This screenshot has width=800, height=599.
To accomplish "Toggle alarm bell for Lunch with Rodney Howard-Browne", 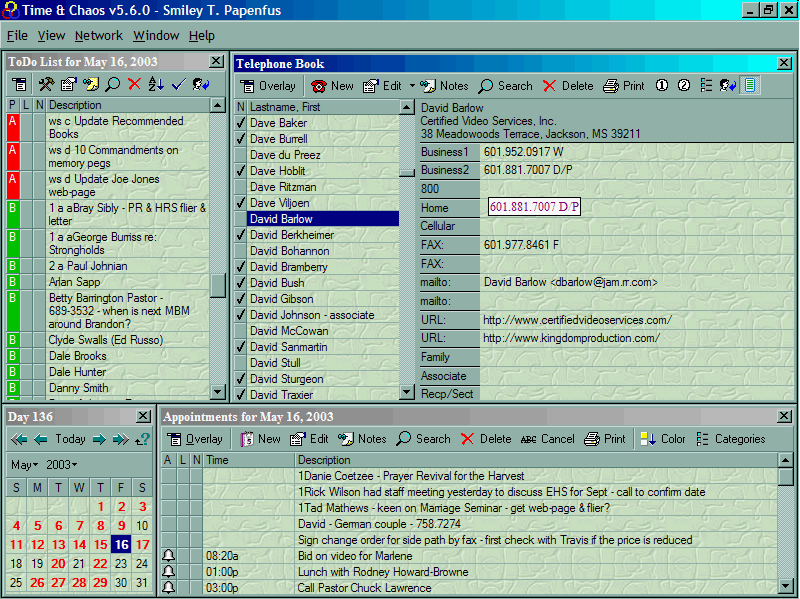I will pos(168,572).
